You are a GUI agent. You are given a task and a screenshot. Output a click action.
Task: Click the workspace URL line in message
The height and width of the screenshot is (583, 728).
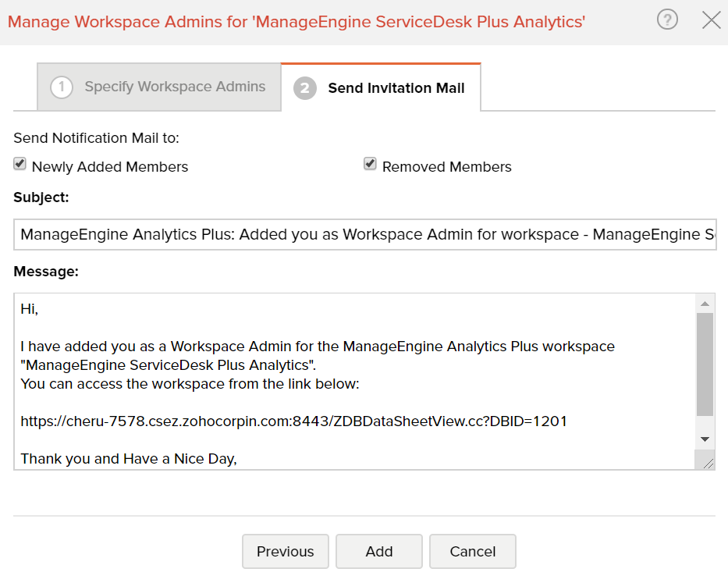click(x=293, y=421)
